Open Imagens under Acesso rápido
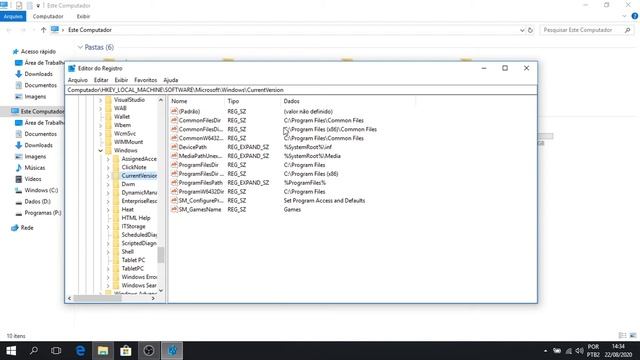The height and width of the screenshot is (360, 640). (x=35, y=97)
